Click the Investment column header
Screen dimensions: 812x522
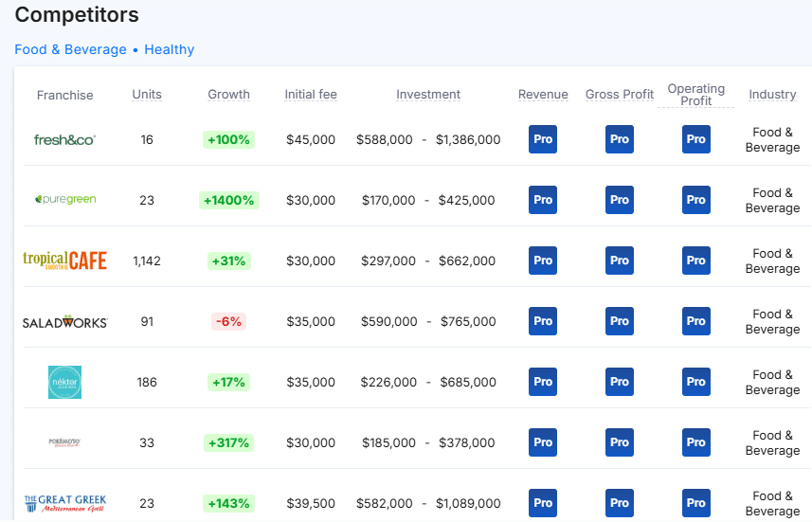coord(428,94)
